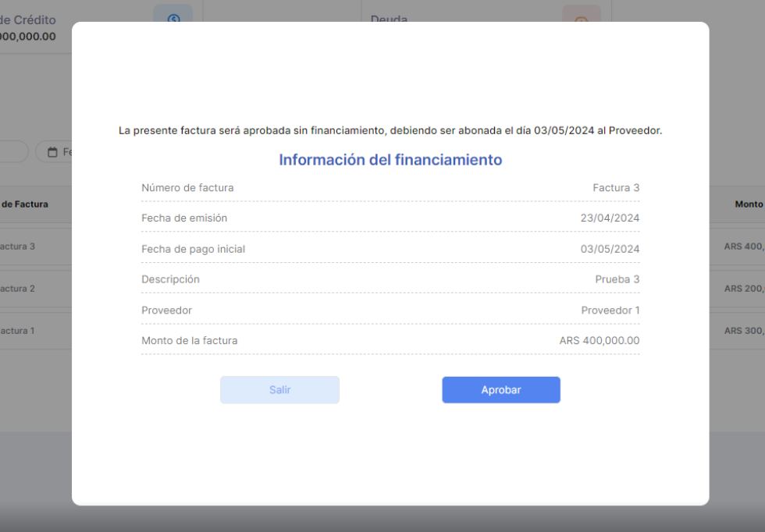The width and height of the screenshot is (765, 532).
Task: Click the ARS 400 amount cell
Action: pyautogui.click(x=743, y=246)
